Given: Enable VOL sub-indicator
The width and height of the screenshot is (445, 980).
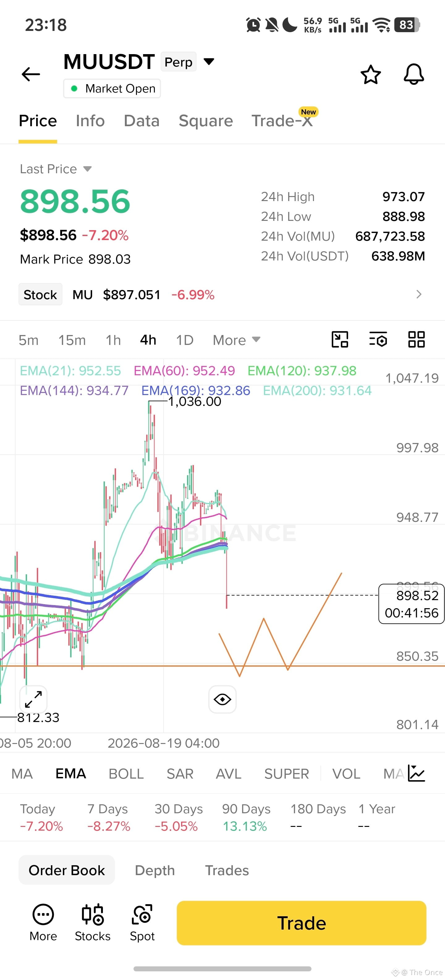Looking at the screenshot, I should pyautogui.click(x=346, y=773).
